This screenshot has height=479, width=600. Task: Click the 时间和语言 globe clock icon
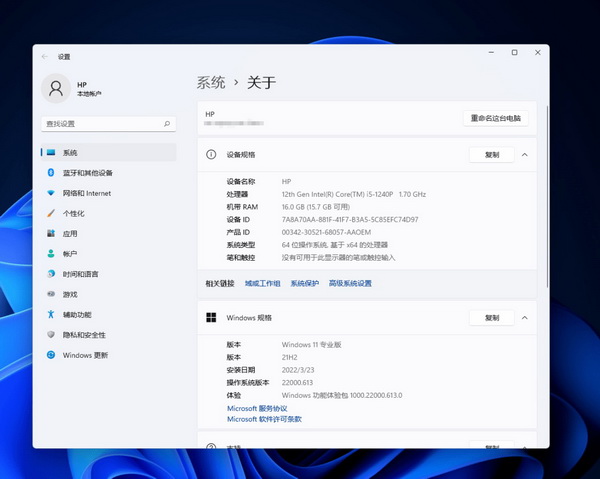point(51,274)
